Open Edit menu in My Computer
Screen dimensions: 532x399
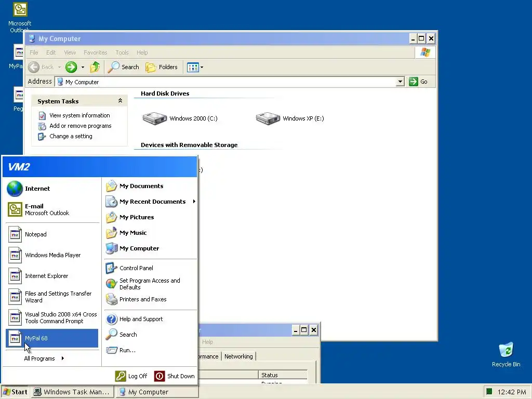coord(51,52)
